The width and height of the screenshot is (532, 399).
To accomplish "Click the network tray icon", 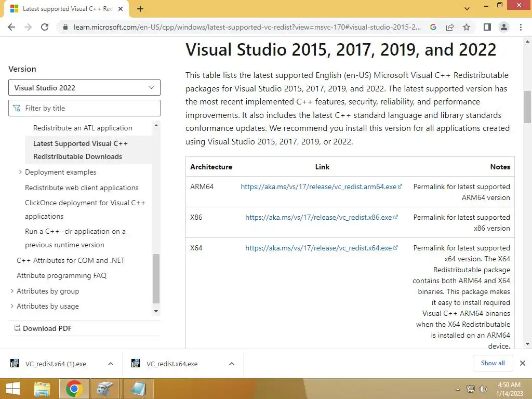I will pyautogui.click(x=471, y=389).
